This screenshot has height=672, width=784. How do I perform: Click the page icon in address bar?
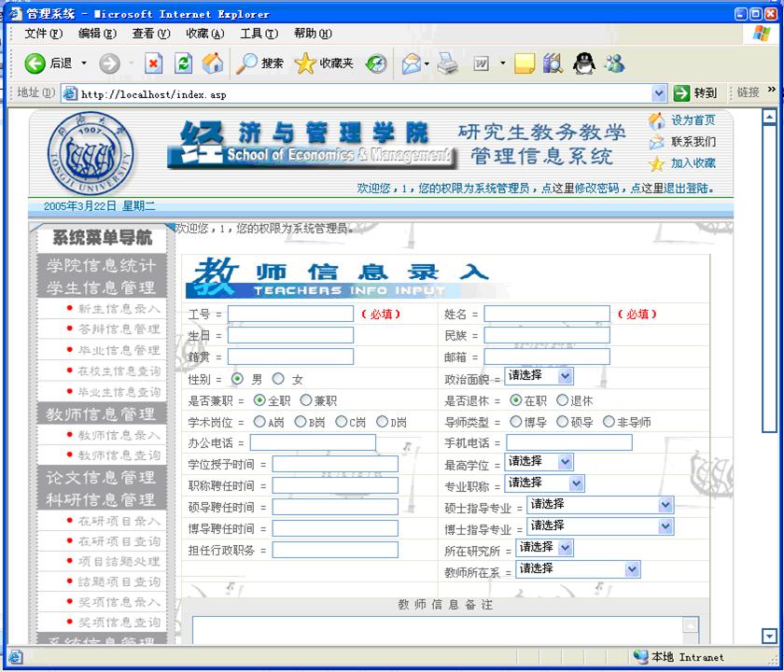point(70,93)
